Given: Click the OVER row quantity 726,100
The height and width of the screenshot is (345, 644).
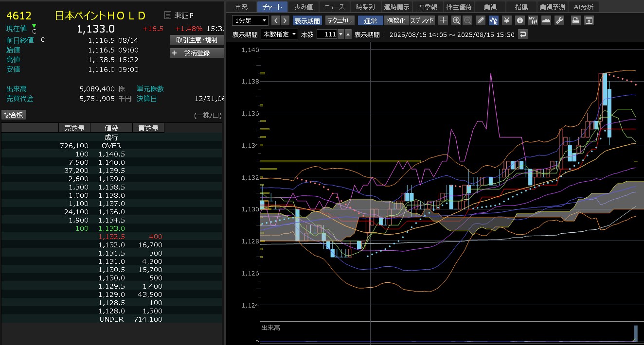Looking at the screenshot, I should coord(74,146).
